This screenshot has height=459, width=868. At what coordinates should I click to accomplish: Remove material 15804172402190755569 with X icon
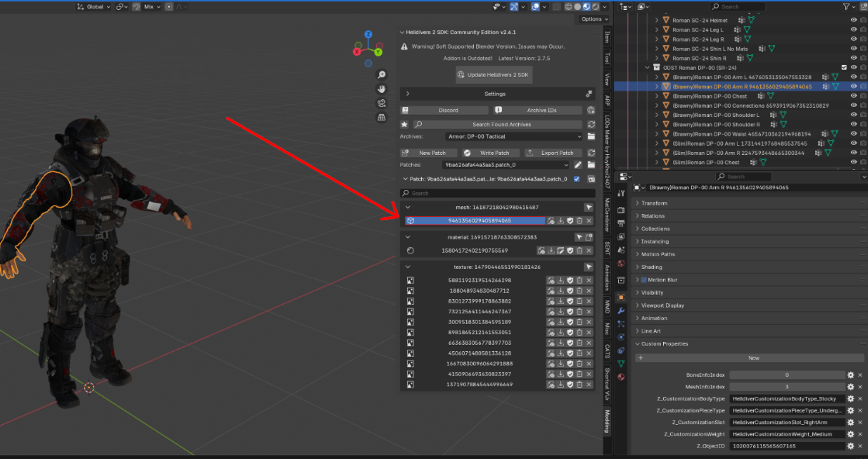click(589, 251)
